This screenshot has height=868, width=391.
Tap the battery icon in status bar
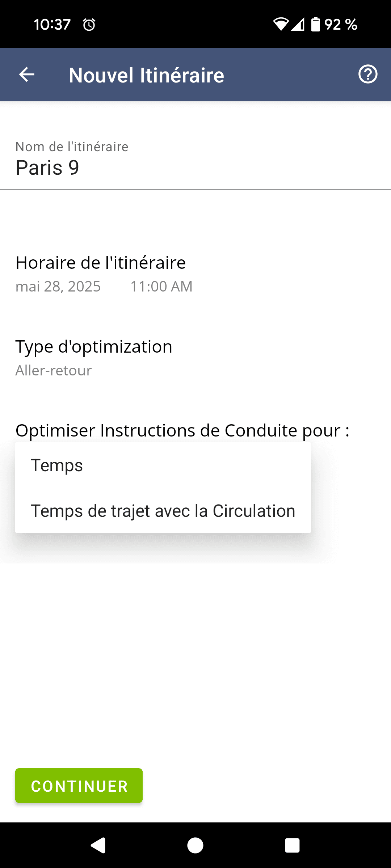316,25
